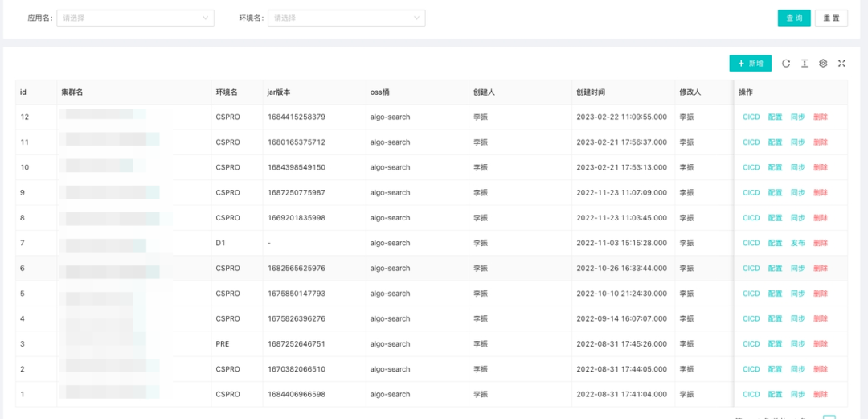
Task: Open CICD for row id 12
Action: pyautogui.click(x=751, y=117)
